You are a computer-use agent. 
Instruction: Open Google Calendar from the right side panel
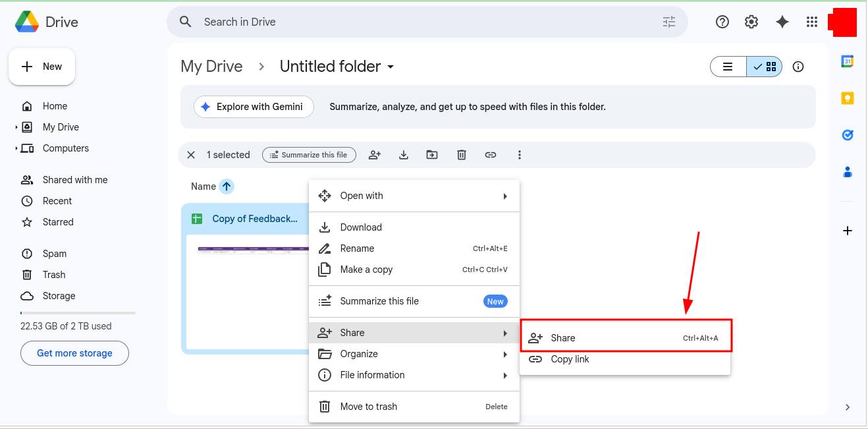tap(847, 61)
